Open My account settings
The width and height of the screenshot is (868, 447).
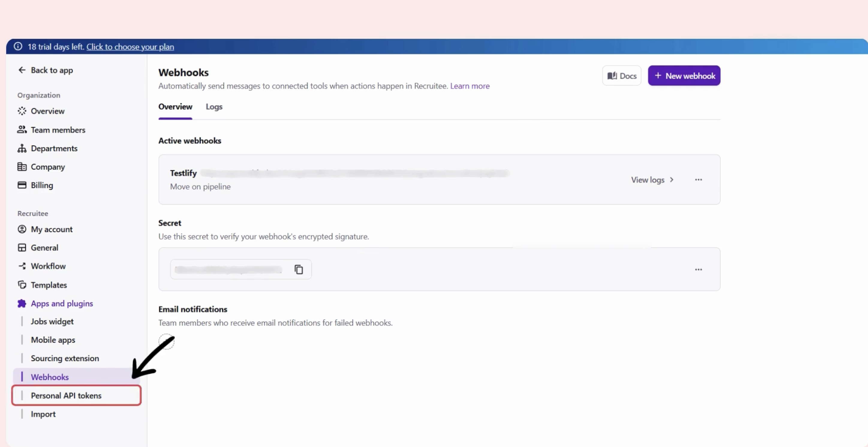pos(51,229)
